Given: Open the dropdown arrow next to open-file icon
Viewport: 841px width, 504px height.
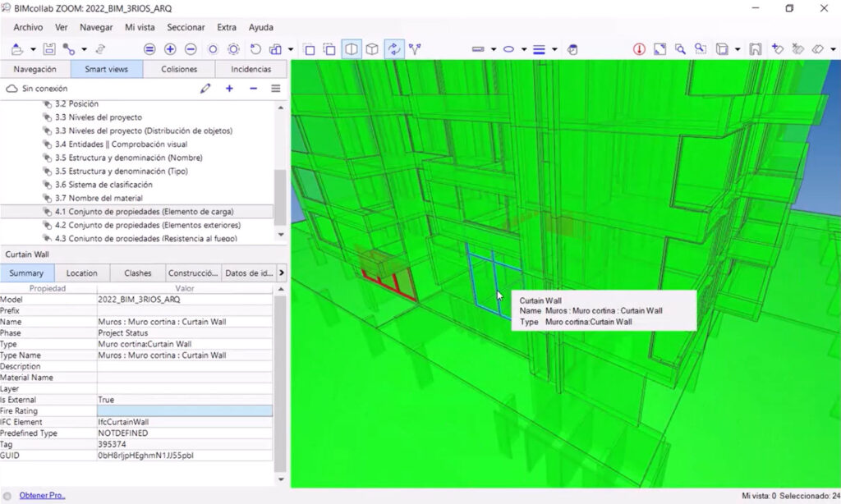Looking at the screenshot, I should [x=34, y=49].
